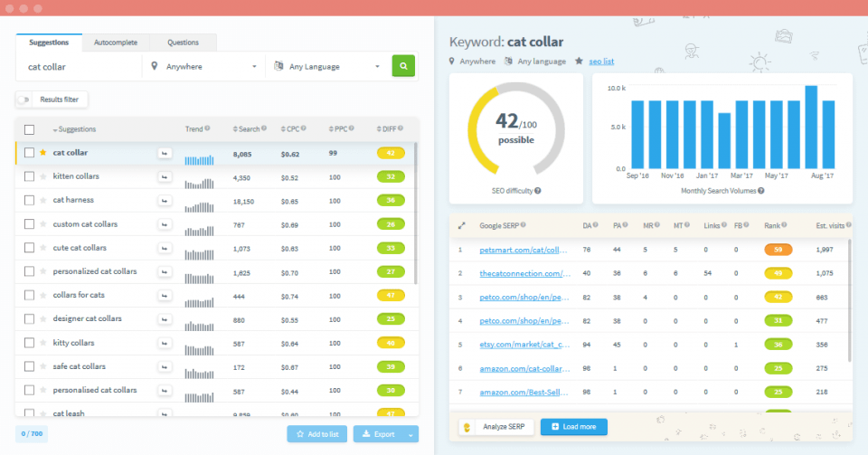This screenshot has width=868, height=455.
Task: Star the kitten collars keyword
Action: tap(42, 176)
